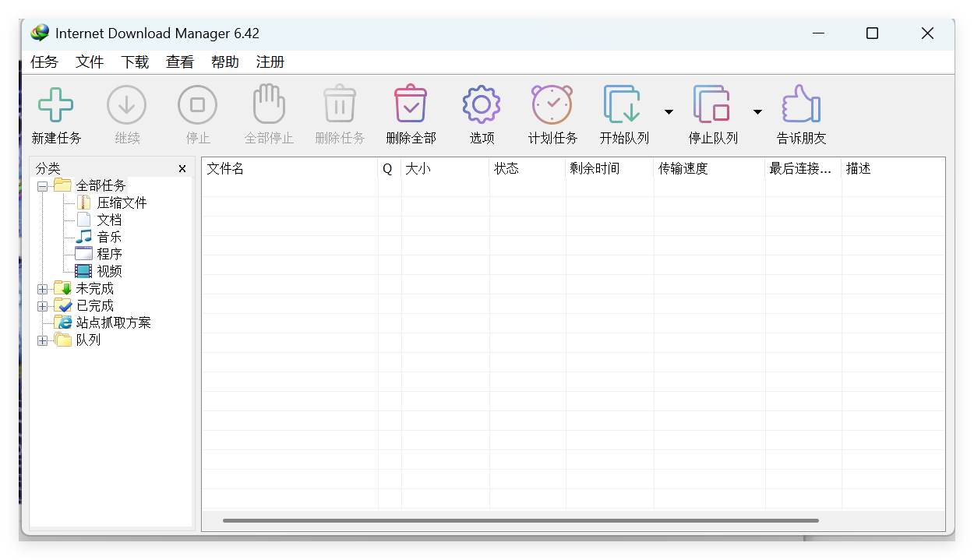Click the Q column header
This screenshot has height=560, width=974.
coord(390,168)
